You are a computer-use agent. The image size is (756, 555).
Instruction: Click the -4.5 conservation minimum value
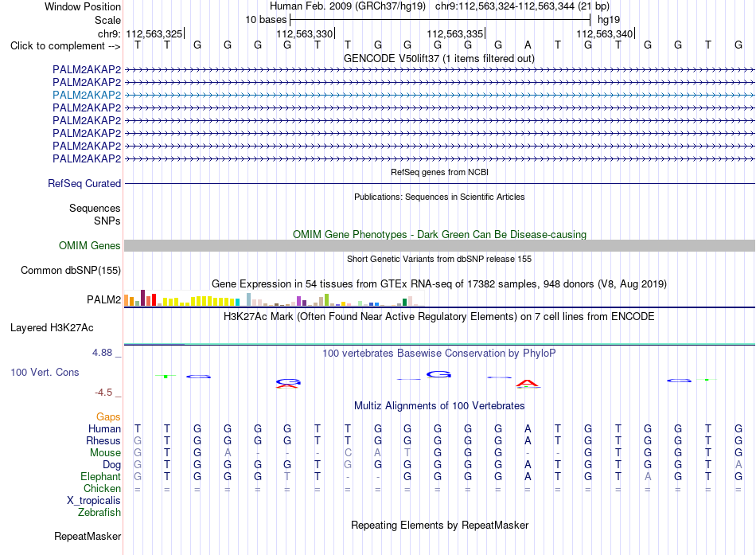103,393
